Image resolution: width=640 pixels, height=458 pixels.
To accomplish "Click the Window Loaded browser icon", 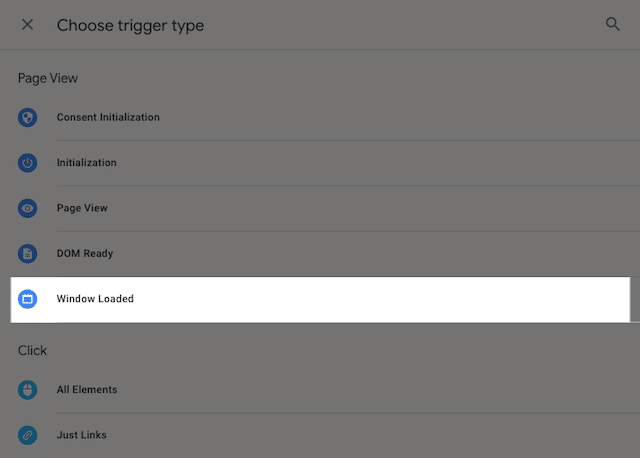I will click(x=27, y=299).
